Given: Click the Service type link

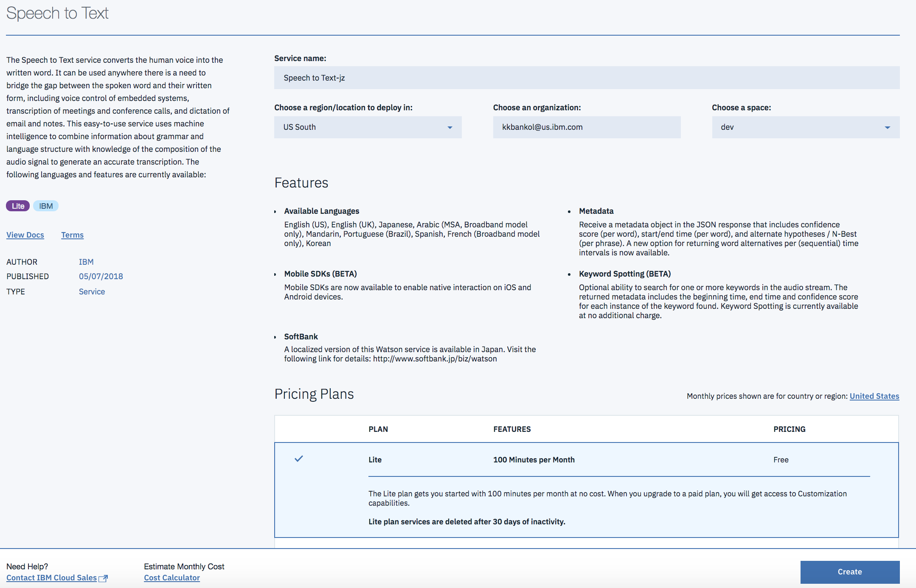Looking at the screenshot, I should (92, 291).
